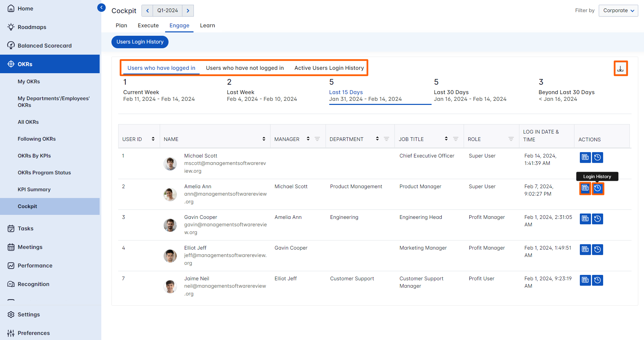The height and width of the screenshot is (340, 644).
Task: Click the OKRs target icon
Action: [11, 64]
